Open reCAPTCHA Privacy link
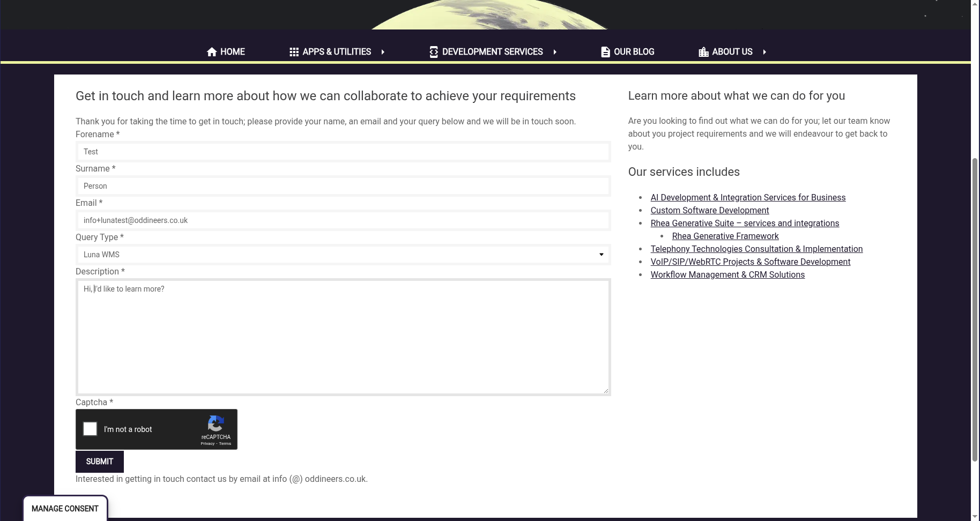 tap(207, 444)
